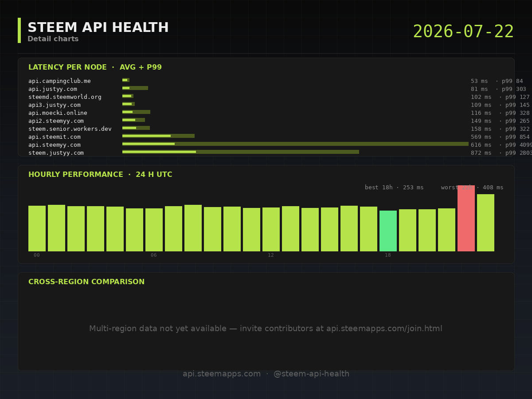Click the latency bar for api.steemit.com

click(x=158, y=136)
